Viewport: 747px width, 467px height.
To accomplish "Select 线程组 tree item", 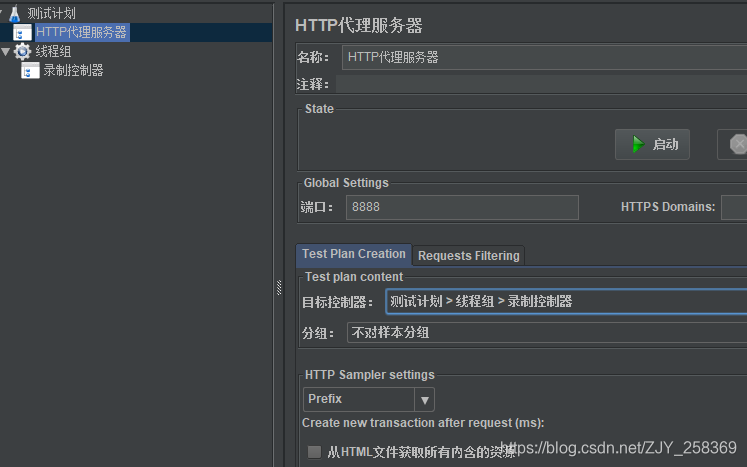I will click(53, 51).
